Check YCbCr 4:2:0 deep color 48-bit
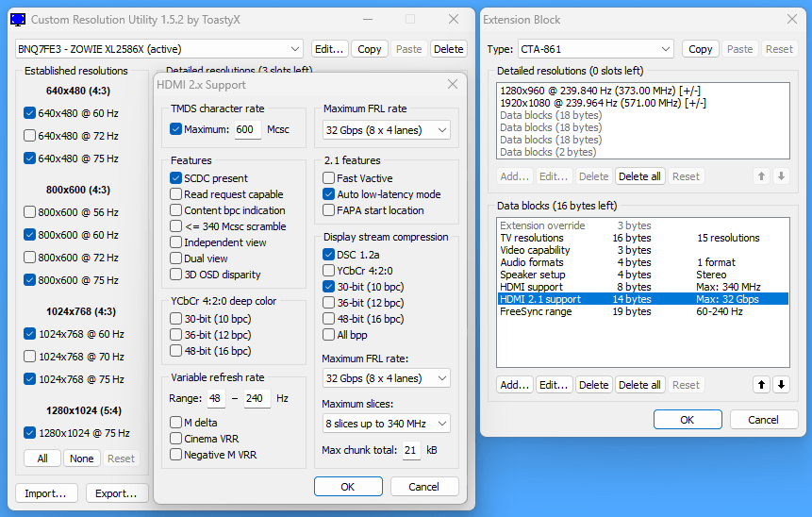Viewport: 812px width, 517px height. (176, 351)
